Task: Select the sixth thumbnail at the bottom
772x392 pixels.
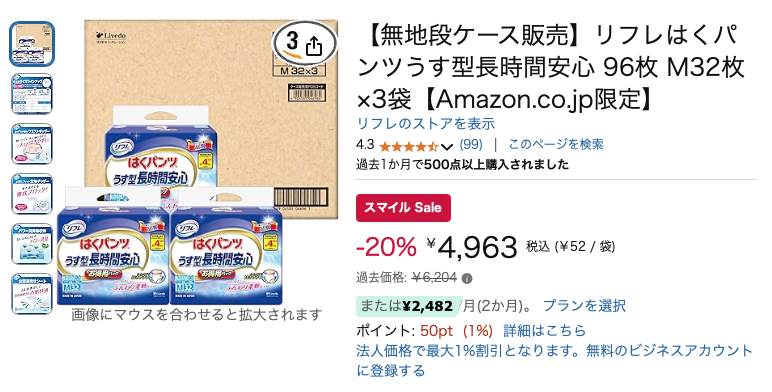Action: point(32,294)
